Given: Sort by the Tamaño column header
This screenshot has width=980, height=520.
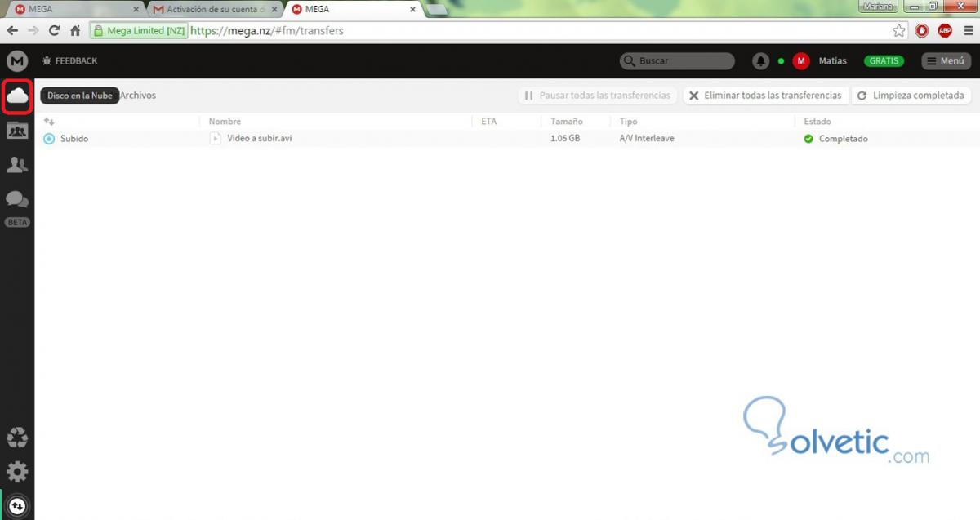Looking at the screenshot, I should pos(566,122).
